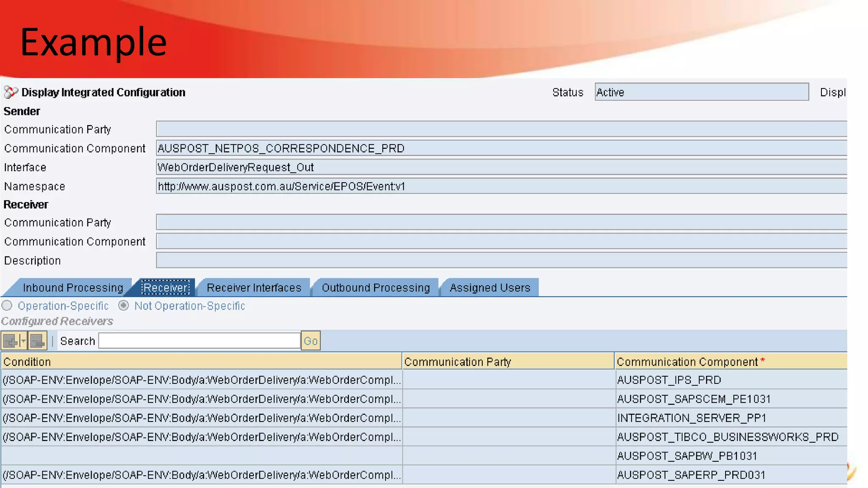Click the Communication Party cell in the INTEGRATION_SERVER_PP1 row
Screen dimensions: 868x488
click(509, 418)
